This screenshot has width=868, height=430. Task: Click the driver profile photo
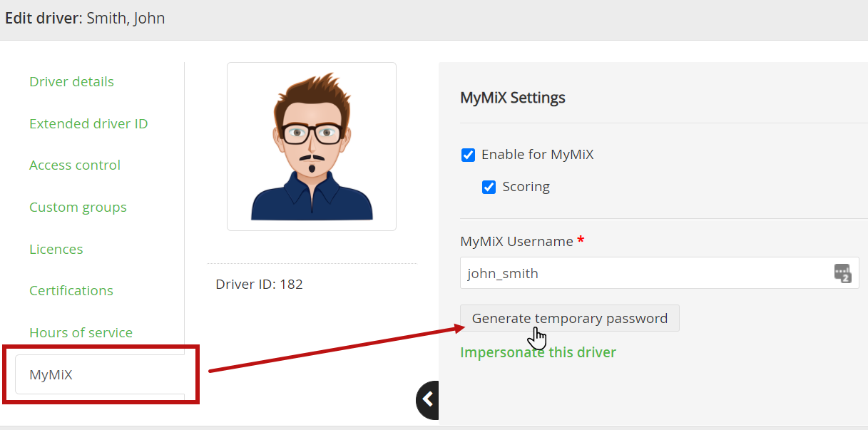point(312,145)
